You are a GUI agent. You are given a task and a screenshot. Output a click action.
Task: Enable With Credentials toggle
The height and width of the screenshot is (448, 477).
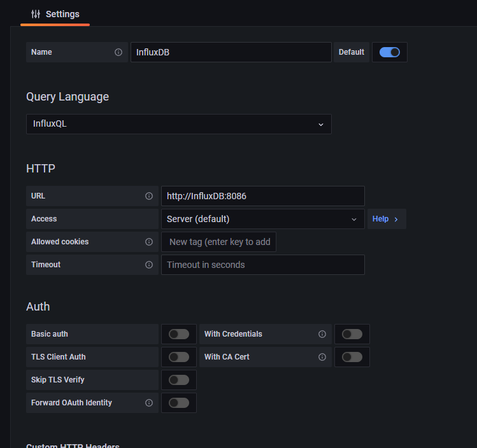352,334
